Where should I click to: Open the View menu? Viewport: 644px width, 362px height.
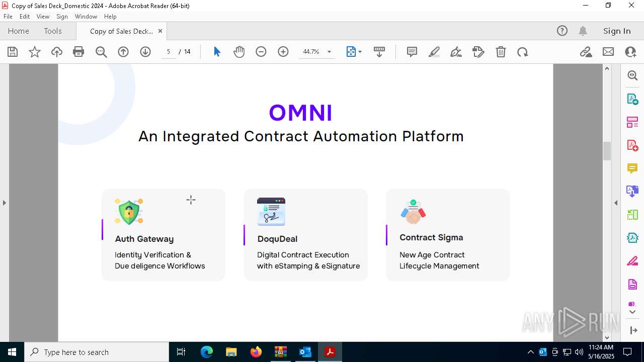click(43, 17)
